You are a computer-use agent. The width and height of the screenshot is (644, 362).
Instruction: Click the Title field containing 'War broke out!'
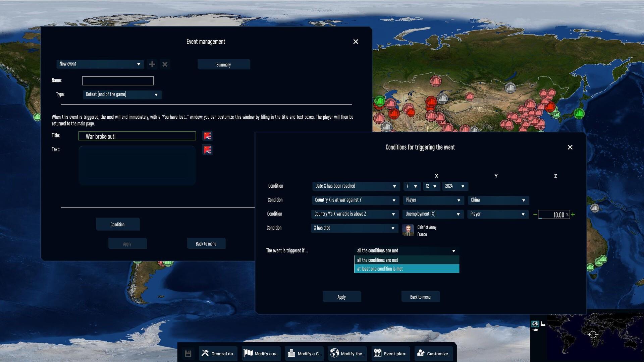tap(137, 136)
